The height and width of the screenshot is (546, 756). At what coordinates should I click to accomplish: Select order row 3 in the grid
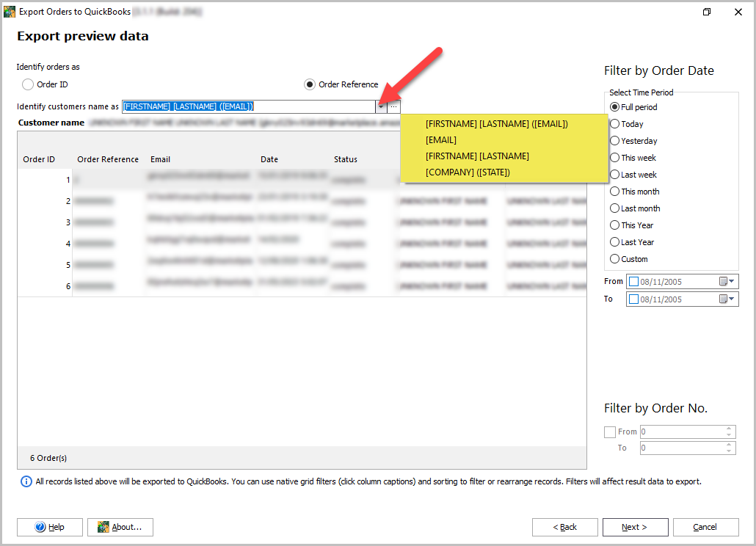click(302, 222)
